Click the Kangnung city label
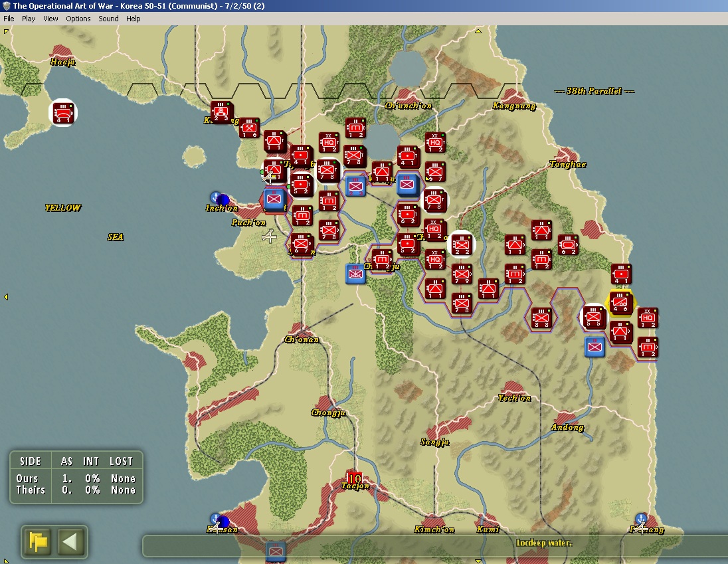The image size is (728, 564). pos(514,106)
